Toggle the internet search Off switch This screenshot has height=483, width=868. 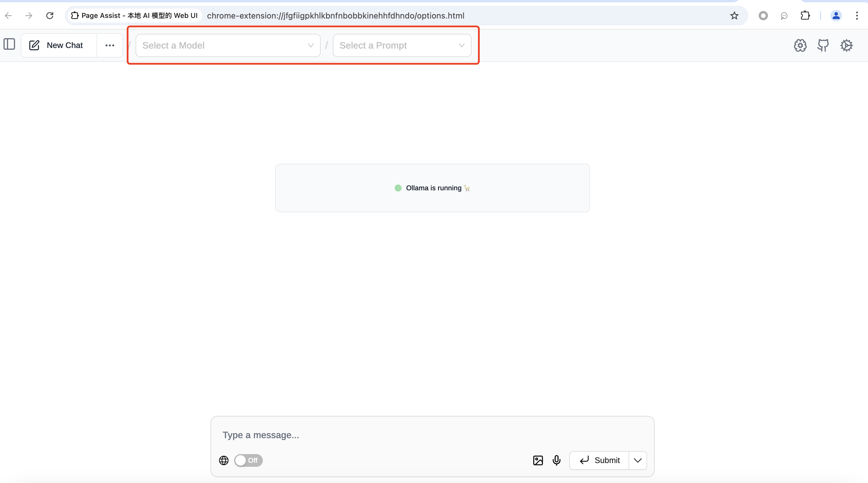[x=248, y=460]
